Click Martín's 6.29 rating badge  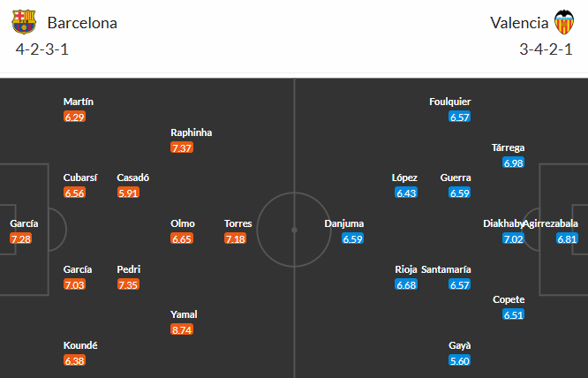click(75, 117)
